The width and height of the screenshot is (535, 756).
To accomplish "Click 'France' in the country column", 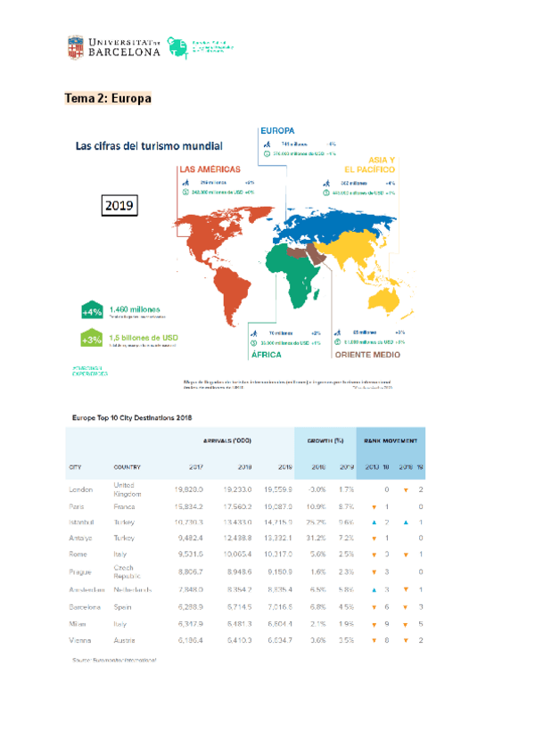I will click(124, 507).
